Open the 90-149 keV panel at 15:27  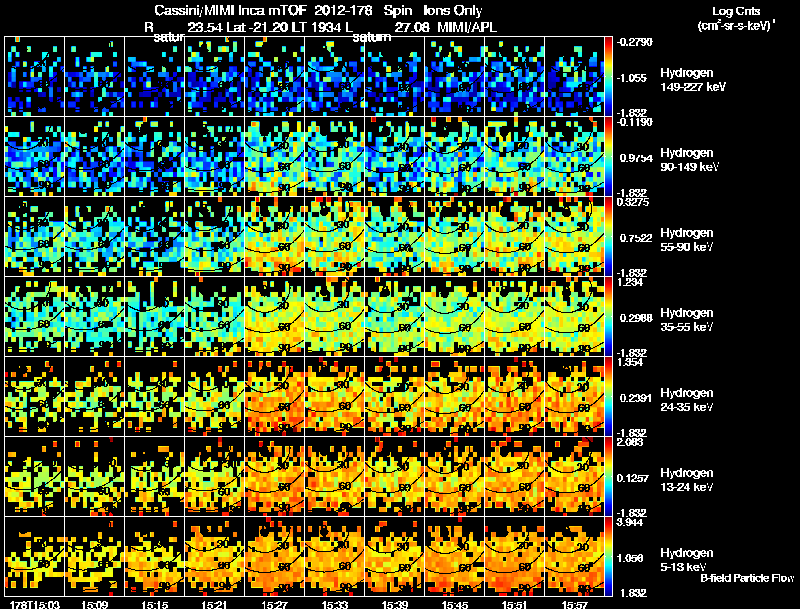click(x=274, y=156)
